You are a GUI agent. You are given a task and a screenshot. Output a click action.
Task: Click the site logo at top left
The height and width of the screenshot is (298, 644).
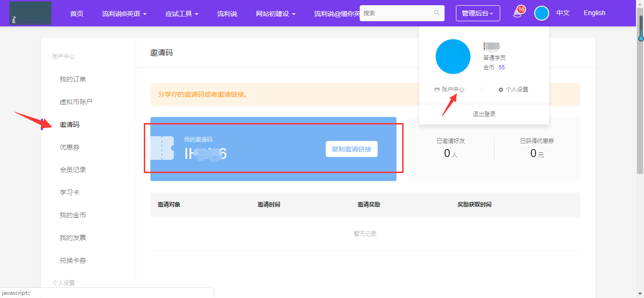pos(30,13)
